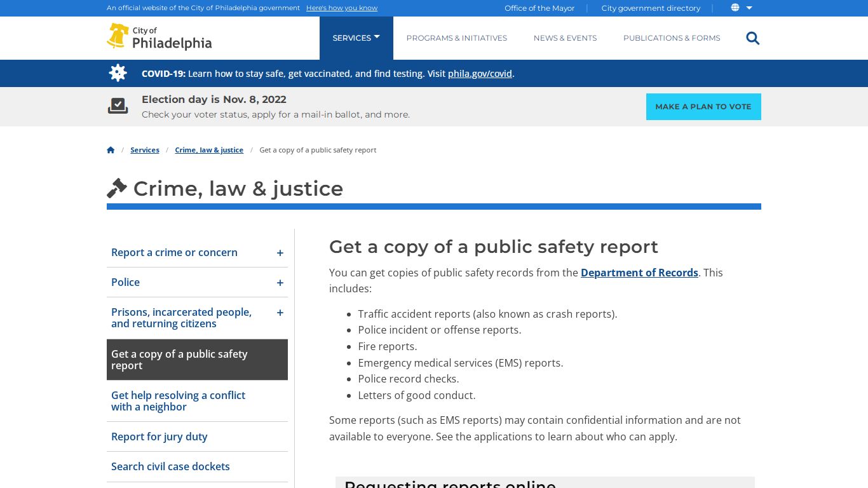Open Report for jury duty link

pos(159,437)
